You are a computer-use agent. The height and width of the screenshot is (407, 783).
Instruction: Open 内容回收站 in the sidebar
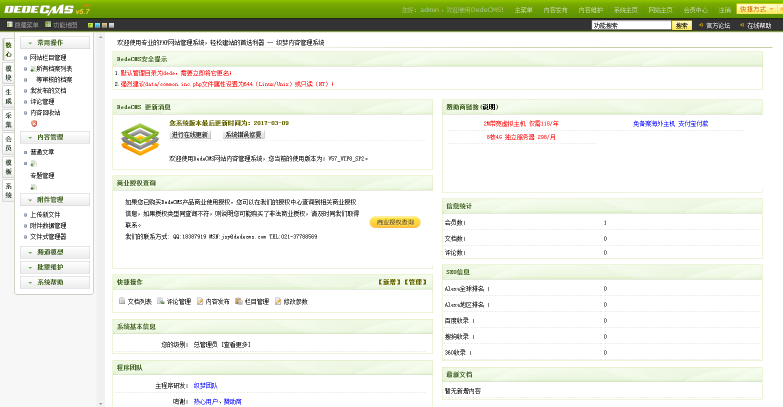45,113
